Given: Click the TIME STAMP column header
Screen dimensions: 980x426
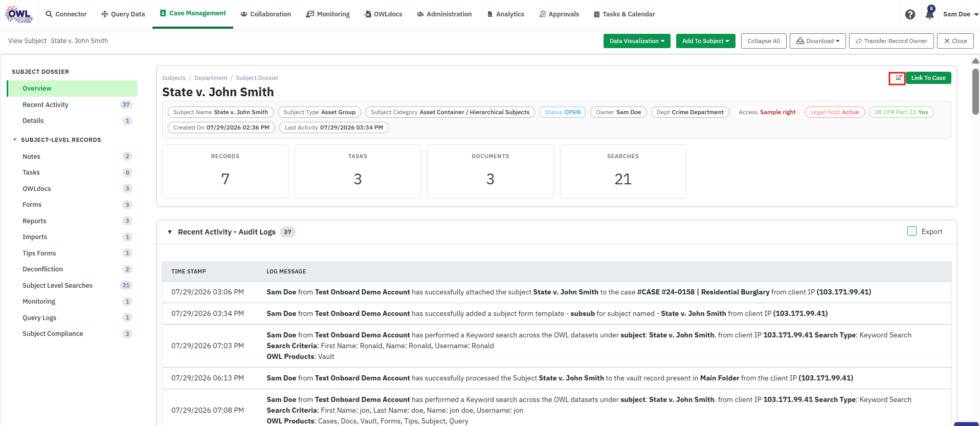Looking at the screenshot, I should (x=189, y=271).
